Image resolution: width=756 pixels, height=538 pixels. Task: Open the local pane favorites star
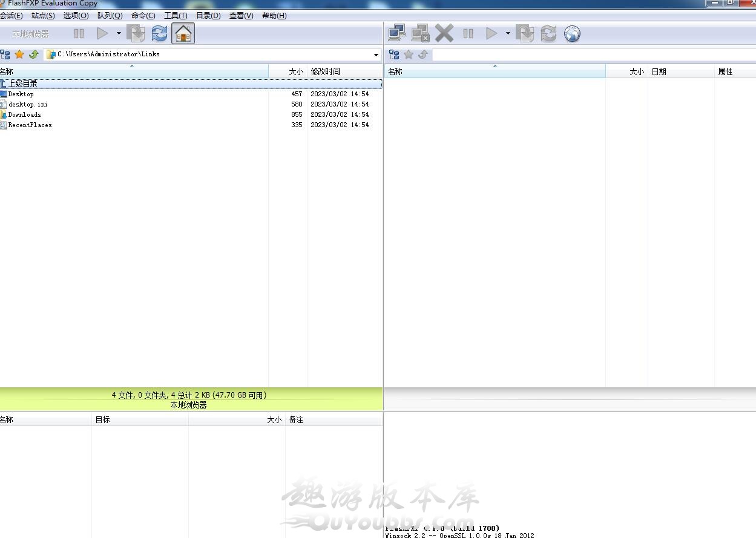[x=19, y=54]
